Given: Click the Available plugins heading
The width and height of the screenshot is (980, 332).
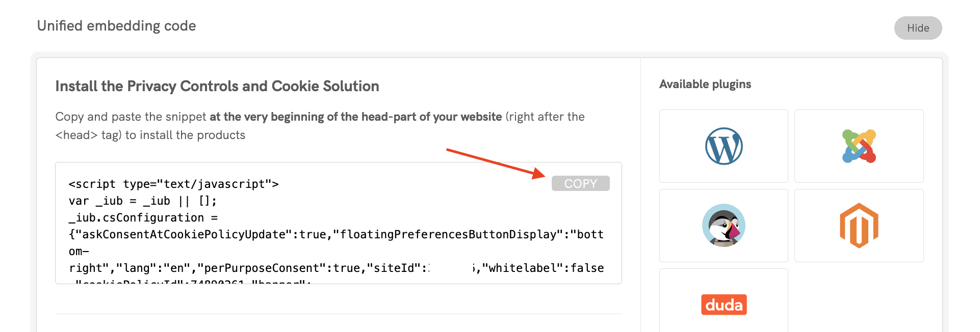Looking at the screenshot, I should pos(705,84).
